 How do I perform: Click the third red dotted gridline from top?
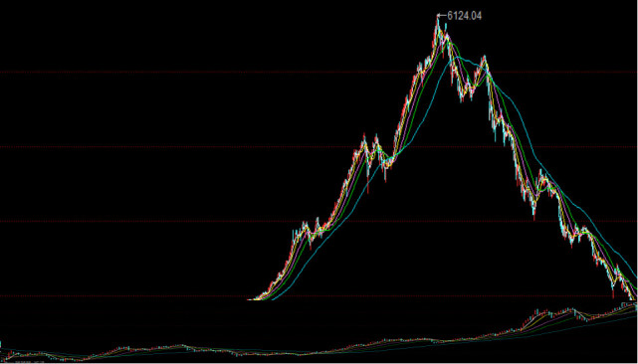point(319,221)
